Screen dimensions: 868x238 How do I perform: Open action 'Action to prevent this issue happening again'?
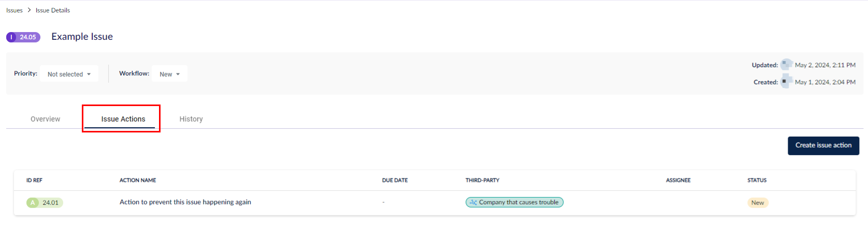185,202
